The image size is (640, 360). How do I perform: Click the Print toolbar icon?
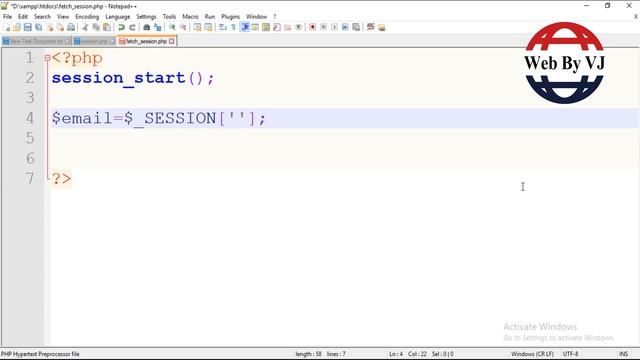tap(71, 27)
